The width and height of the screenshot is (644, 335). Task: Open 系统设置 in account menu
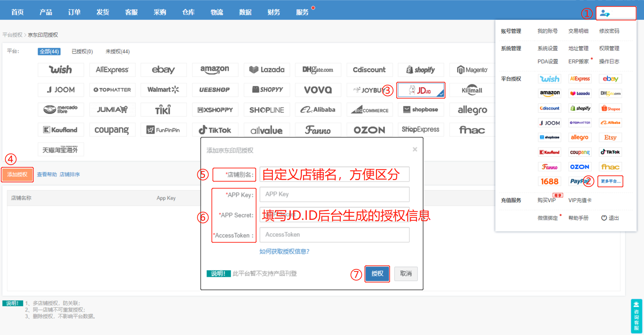tap(547, 49)
